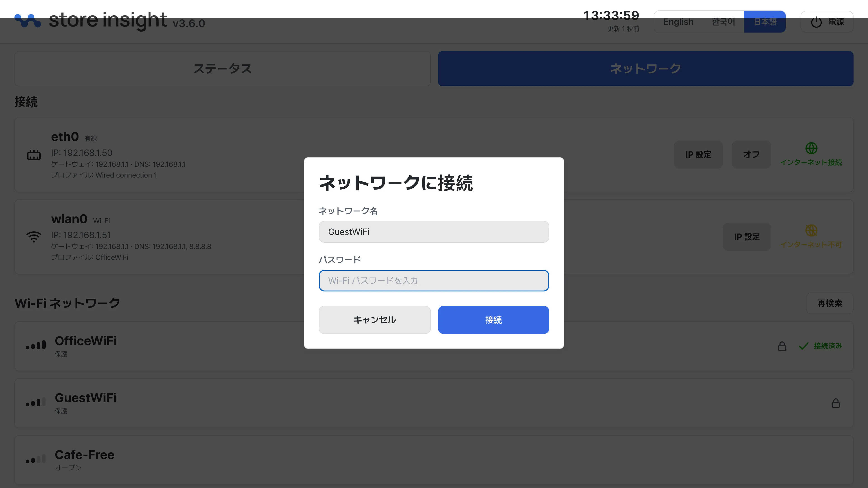
Task: Click the 接続 button in the dialog
Action: (493, 320)
